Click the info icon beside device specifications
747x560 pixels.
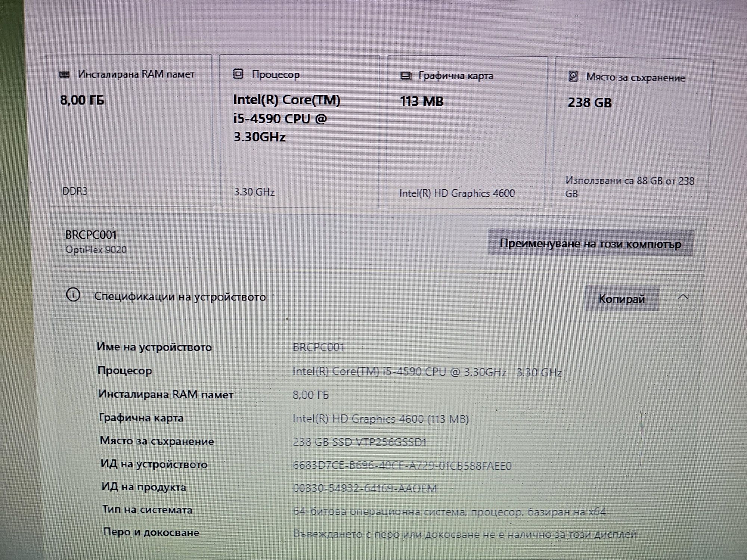click(73, 295)
